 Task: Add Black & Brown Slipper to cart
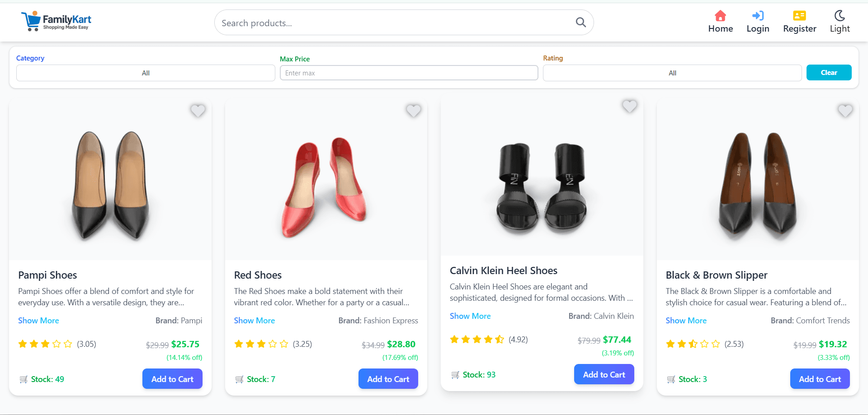coord(820,379)
